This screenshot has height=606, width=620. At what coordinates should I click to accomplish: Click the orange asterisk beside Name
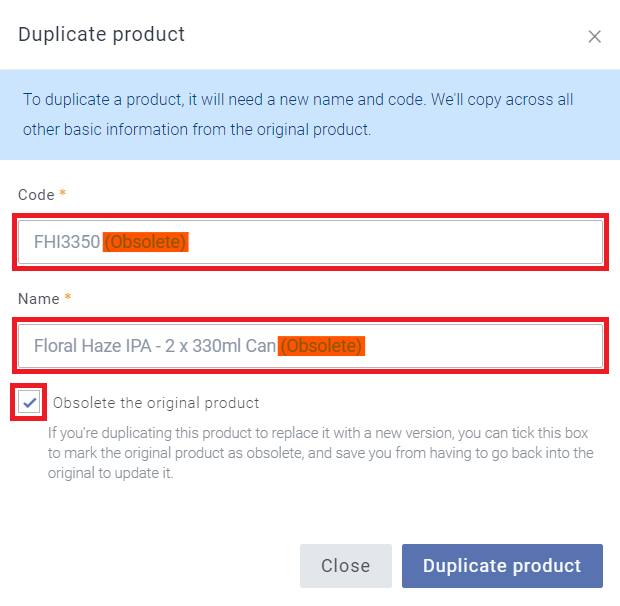pyautogui.click(x=68, y=297)
